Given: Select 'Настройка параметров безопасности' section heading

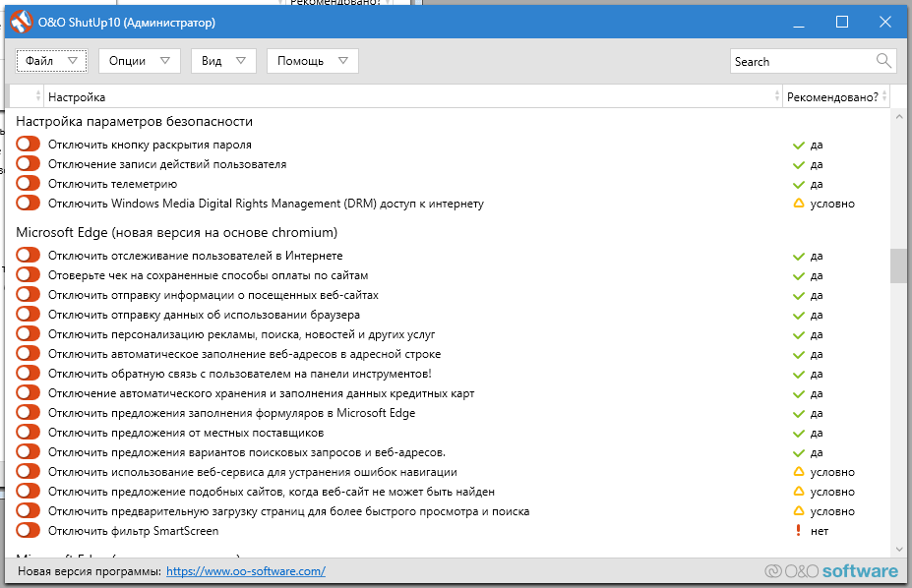Looking at the screenshot, I should [x=135, y=122].
